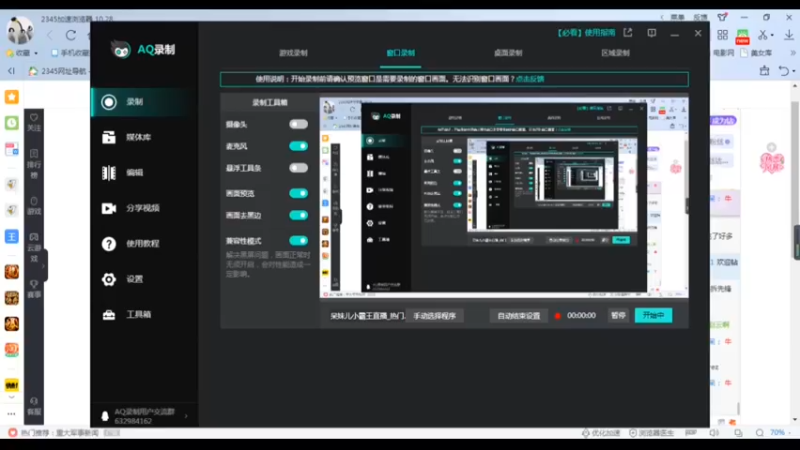Click the 手动选择程序 button

pos(434,316)
